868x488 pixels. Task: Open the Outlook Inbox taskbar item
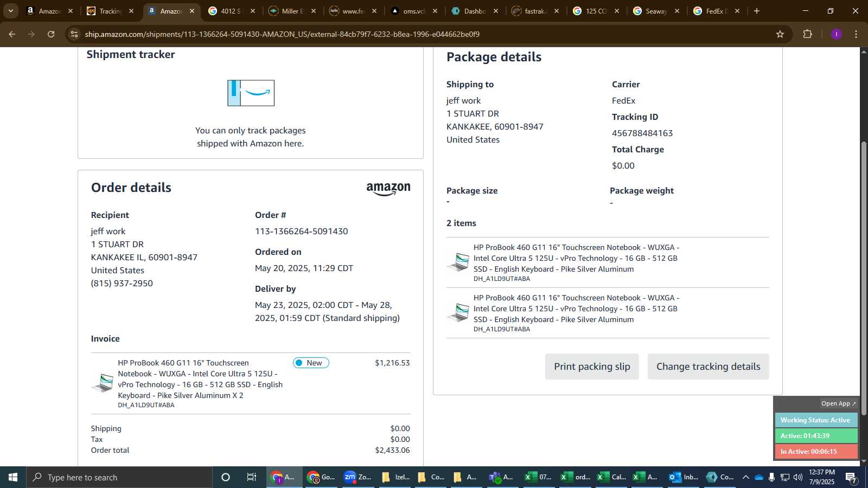(683, 477)
